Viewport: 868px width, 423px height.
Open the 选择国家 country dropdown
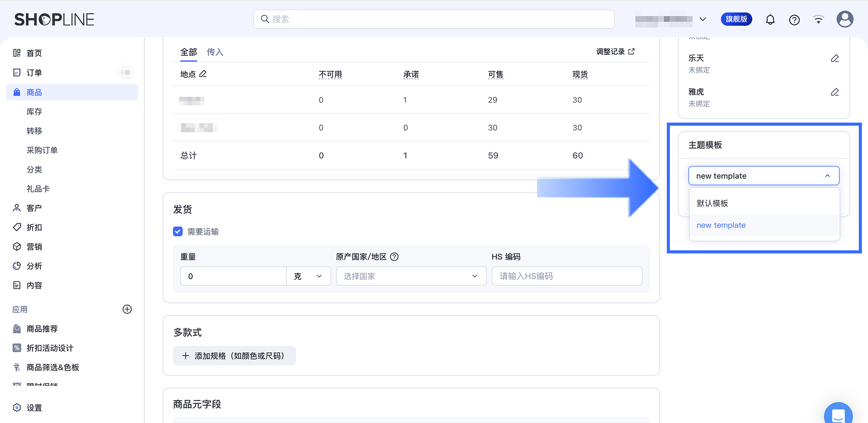click(x=411, y=276)
